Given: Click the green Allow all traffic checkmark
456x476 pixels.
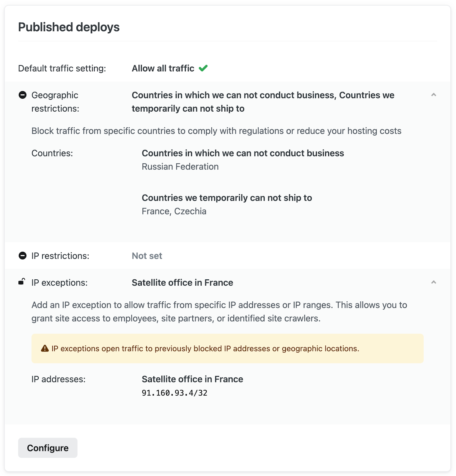Looking at the screenshot, I should (203, 68).
